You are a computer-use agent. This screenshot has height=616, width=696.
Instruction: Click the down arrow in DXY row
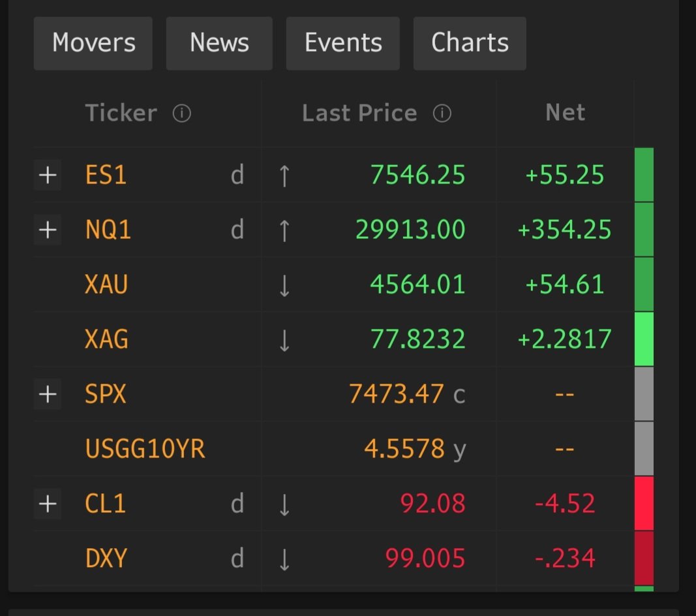click(284, 559)
